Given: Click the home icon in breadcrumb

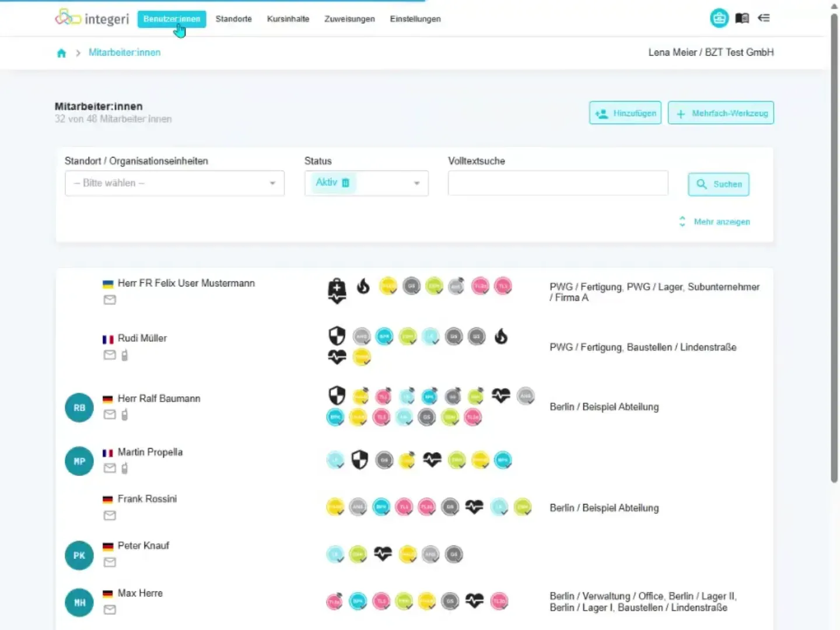Looking at the screenshot, I should coord(61,53).
